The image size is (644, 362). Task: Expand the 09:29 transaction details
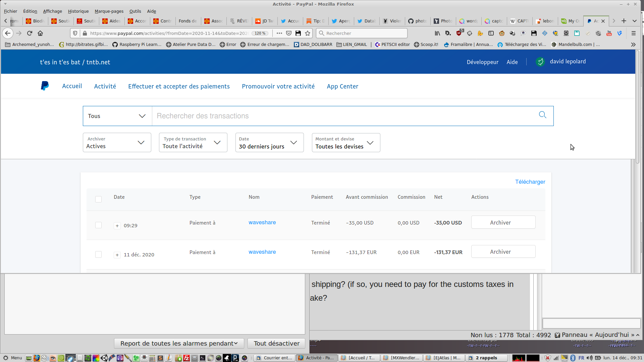(x=117, y=226)
